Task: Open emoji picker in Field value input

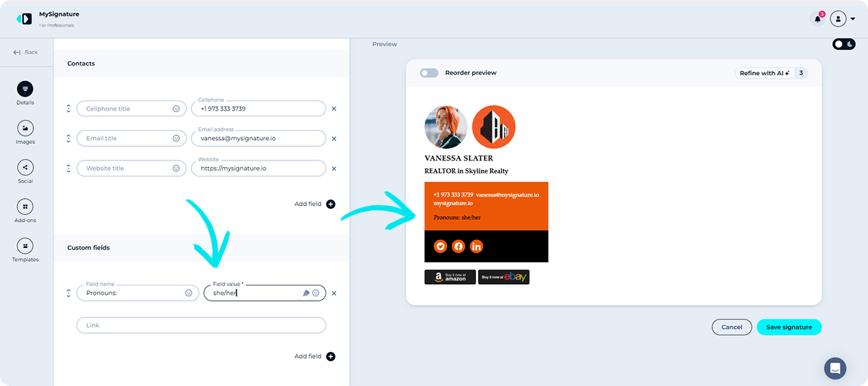Action: (x=316, y=293)
